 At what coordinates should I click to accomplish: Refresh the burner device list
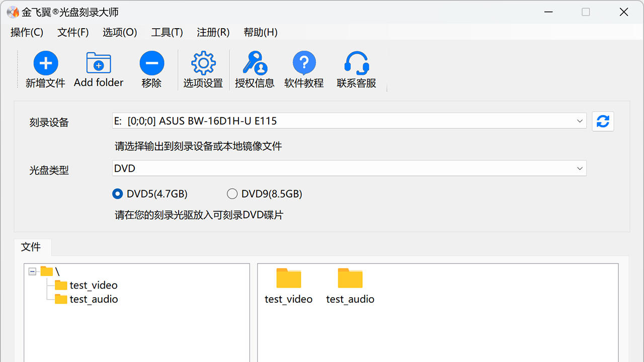click(603, 121)
